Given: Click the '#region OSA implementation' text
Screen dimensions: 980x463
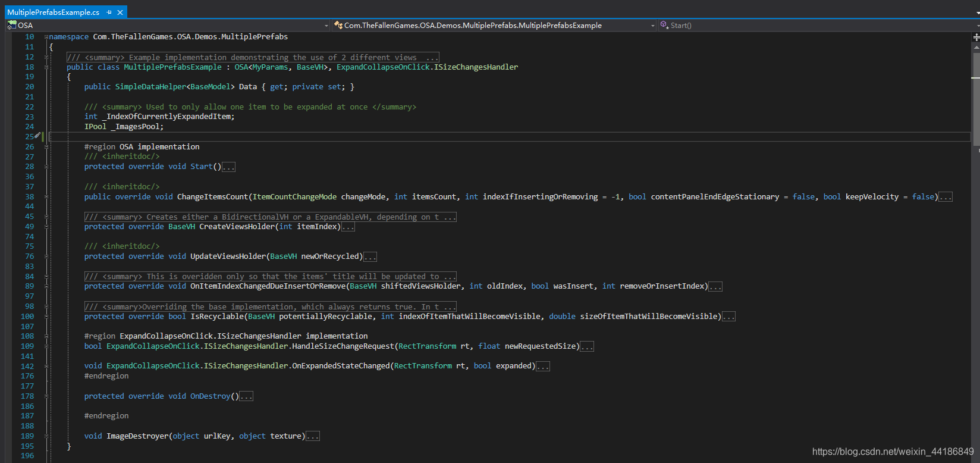Looking at the screenshot, I should click(142, 147).
